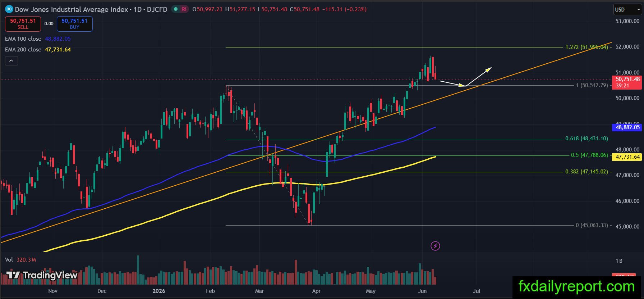Viewport: 644px width, 299px height.
Task: Click the 53,000.00 price scale label
Action: [x=627, y=21]
